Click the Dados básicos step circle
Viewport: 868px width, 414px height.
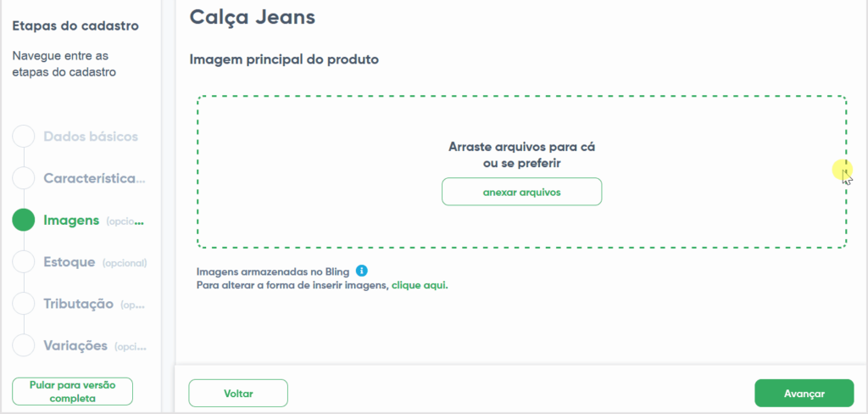(x=24, y=137)
